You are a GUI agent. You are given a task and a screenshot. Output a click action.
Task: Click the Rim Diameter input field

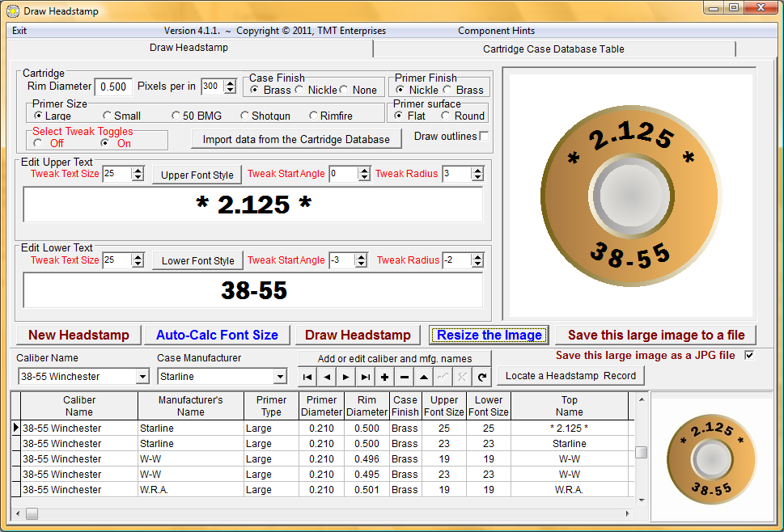point(113,87)
